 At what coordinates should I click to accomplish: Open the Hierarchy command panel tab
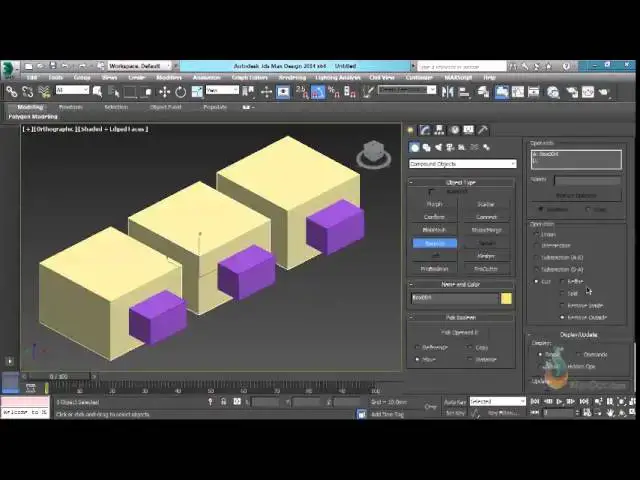coord(440,130)
